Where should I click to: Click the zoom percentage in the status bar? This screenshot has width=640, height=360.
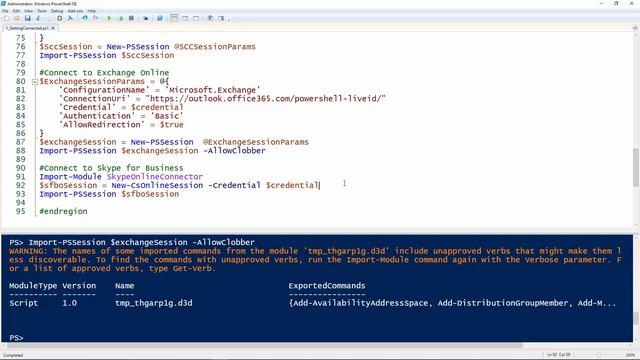point(631,355)
